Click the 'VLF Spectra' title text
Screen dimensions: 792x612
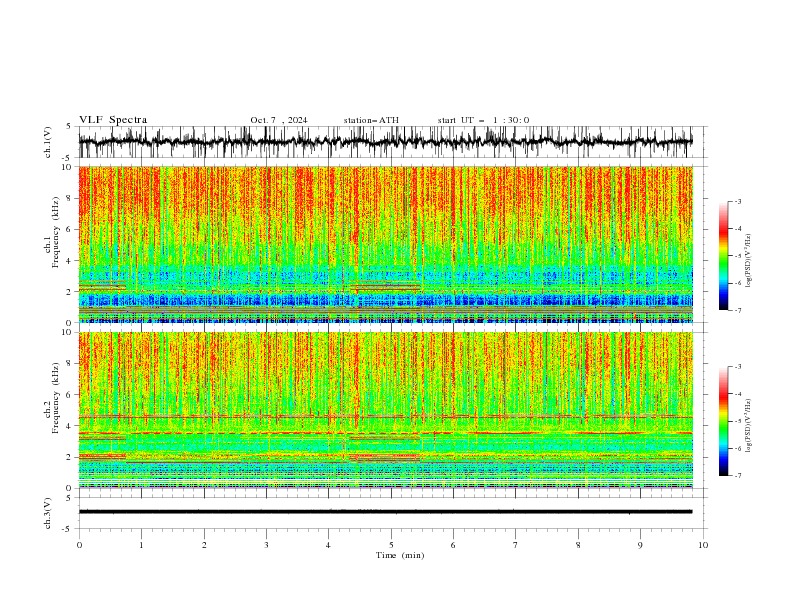pyautogui.click(x=113, y=120)
